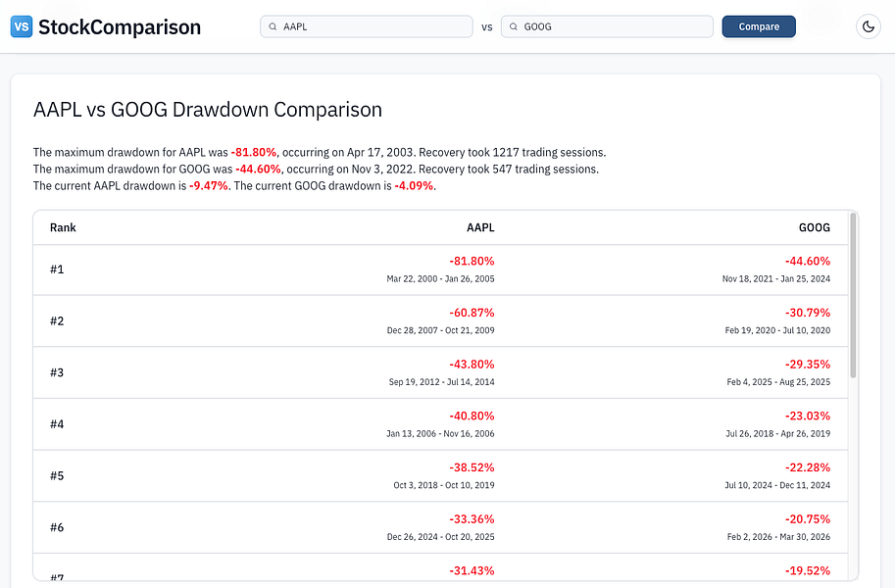
Task: Select the GOOG -22.28% value
Action: pos(807,467)
